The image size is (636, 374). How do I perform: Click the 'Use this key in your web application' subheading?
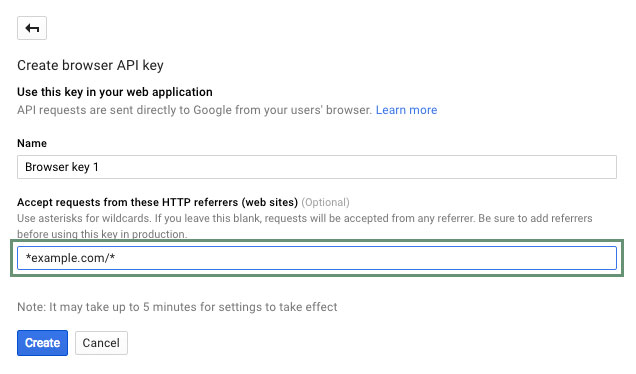115,92
